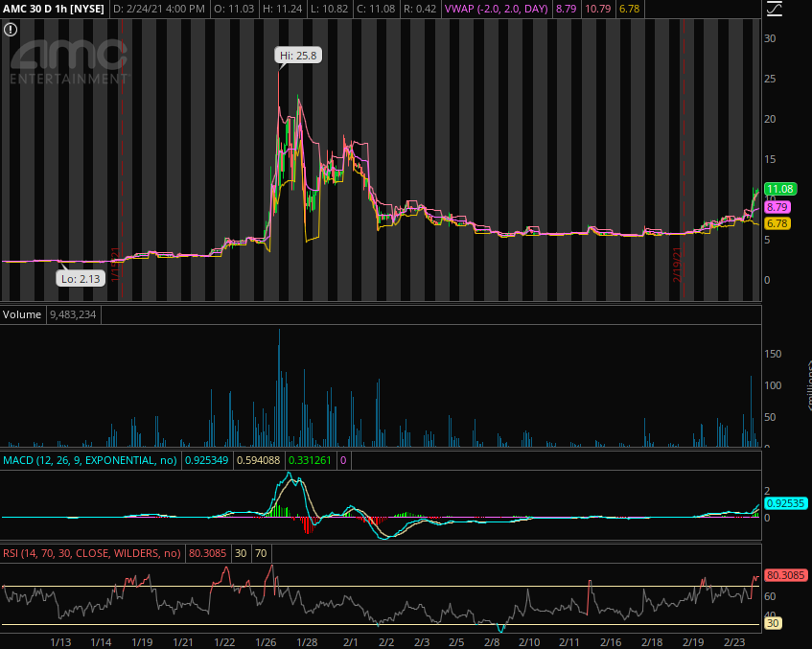Click the AMC 30 D 1h [NYSE] title

(54, 9)
